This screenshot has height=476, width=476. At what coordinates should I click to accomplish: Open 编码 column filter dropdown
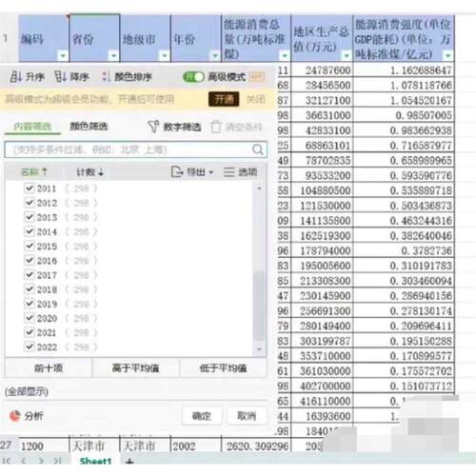(x=63, y=56)
